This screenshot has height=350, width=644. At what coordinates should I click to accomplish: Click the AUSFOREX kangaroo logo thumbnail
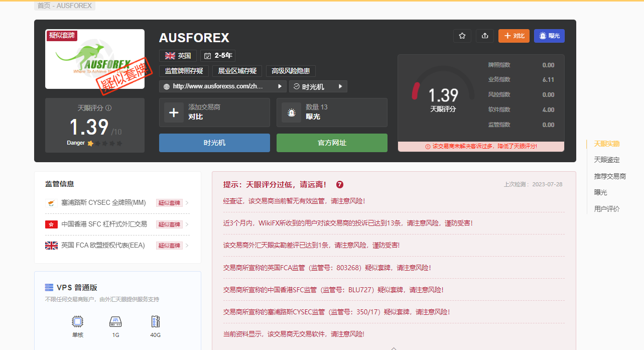click(95, 59)
